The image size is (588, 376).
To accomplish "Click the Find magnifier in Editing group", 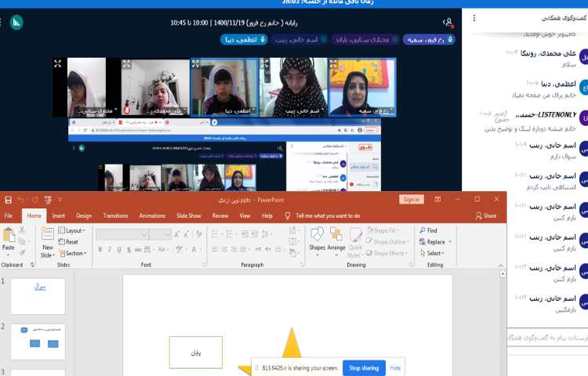I will (x=423, y=231).
